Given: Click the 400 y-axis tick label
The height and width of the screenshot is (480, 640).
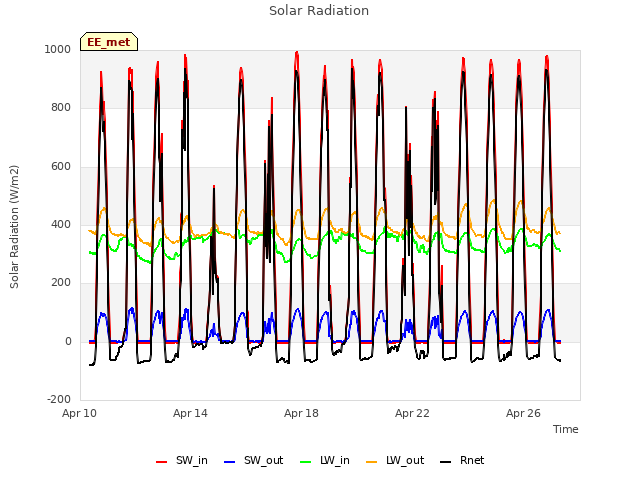Looking at the screenshot, I should 61,224.
